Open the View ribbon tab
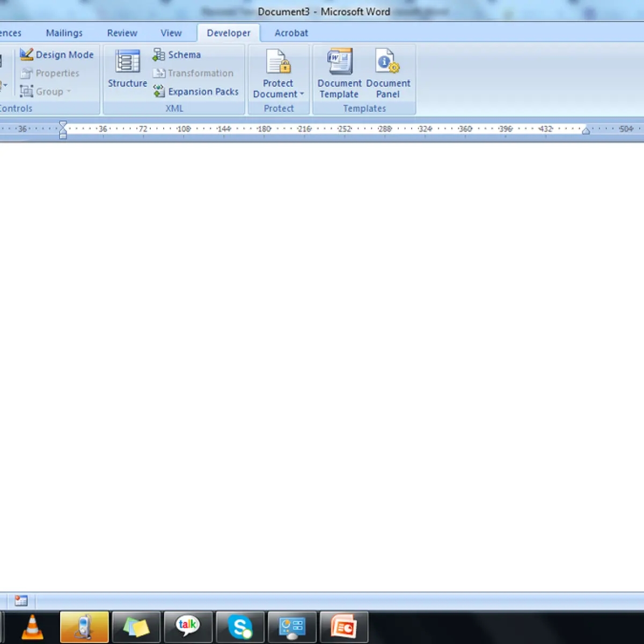The image size is (644, 644). [x=171, y=33]
